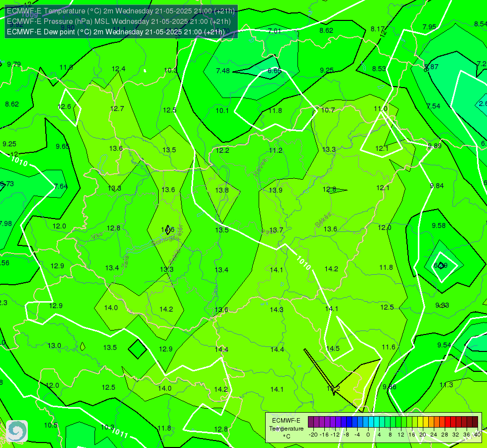Image resolution: width=487 pixels, height=448 pixels.
Task: Click the 11.6 temperature value
Action: [389, 347]
